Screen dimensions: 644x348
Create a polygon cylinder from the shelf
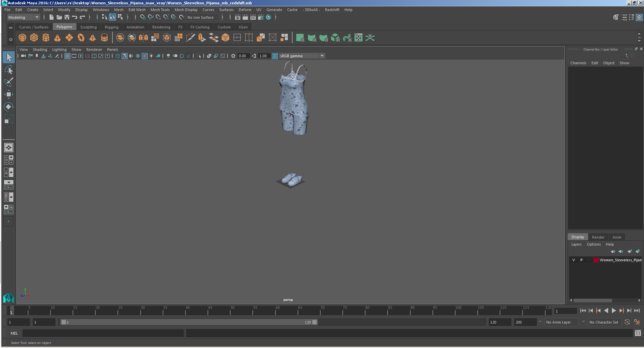(46, 38)
